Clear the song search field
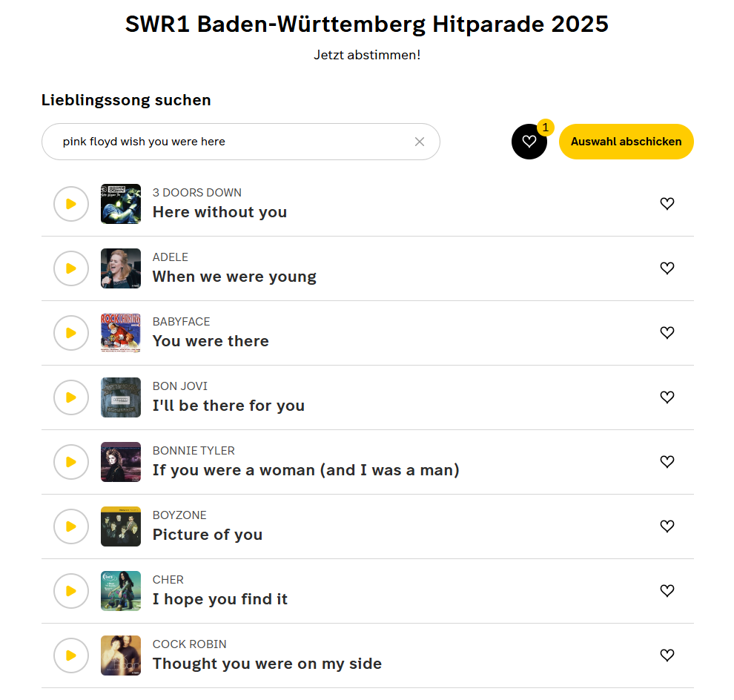 click(420, 142)
